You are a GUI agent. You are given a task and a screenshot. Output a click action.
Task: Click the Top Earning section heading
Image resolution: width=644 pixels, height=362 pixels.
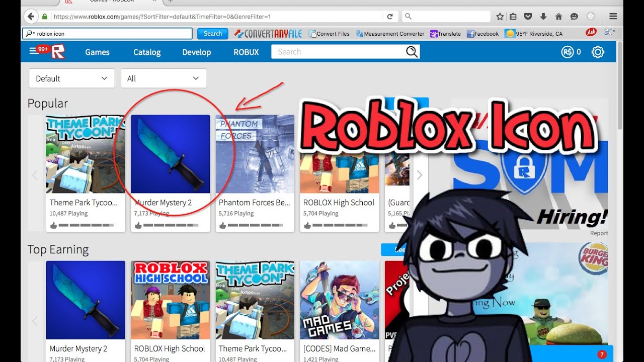(x=58, y=249)
